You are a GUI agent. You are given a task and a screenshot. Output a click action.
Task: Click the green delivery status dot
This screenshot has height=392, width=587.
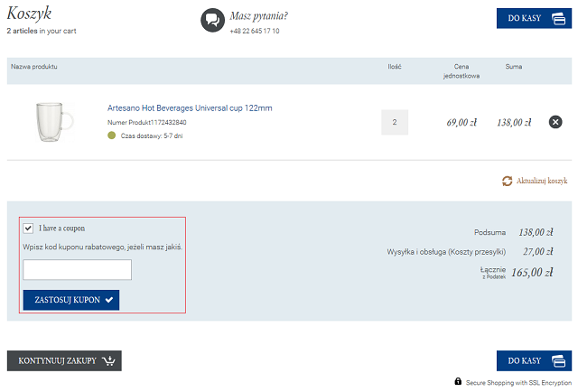coord(112,135)
